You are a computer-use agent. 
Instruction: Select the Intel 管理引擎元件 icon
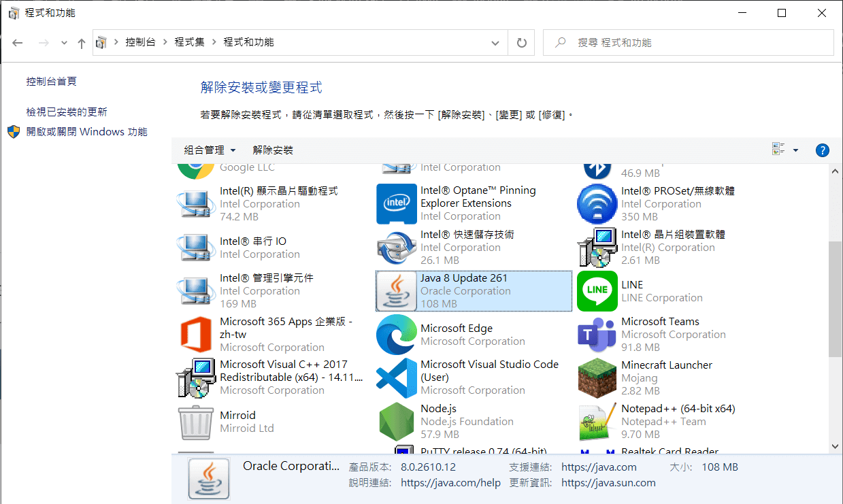(x=196, y=291)
